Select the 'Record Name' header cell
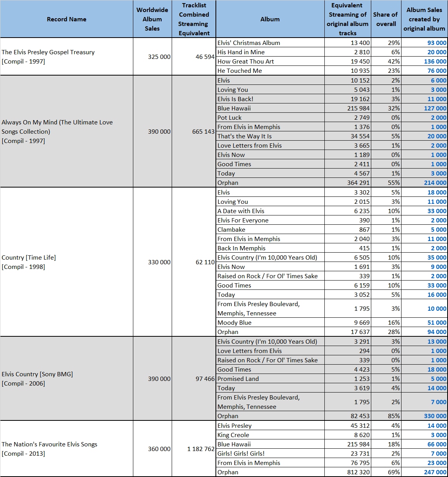This screenshot has height=477, width=448. (x=67, y=19)
